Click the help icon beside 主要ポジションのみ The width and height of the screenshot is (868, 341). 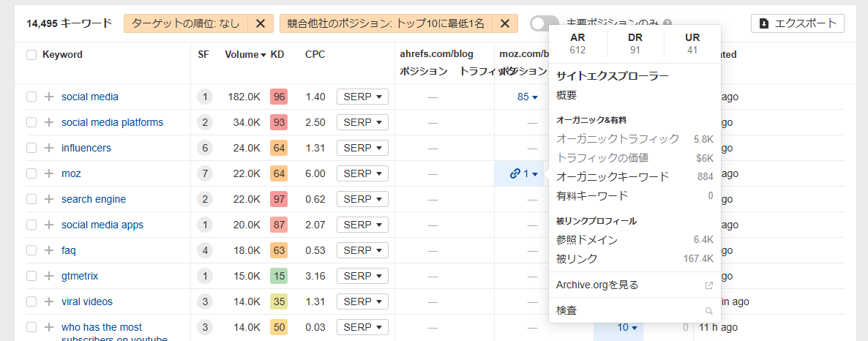pos(667,23)
